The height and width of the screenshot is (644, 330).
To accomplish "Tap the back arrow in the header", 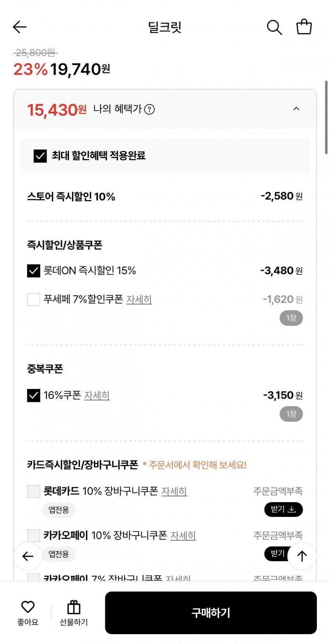I will (x=20, y=27).
